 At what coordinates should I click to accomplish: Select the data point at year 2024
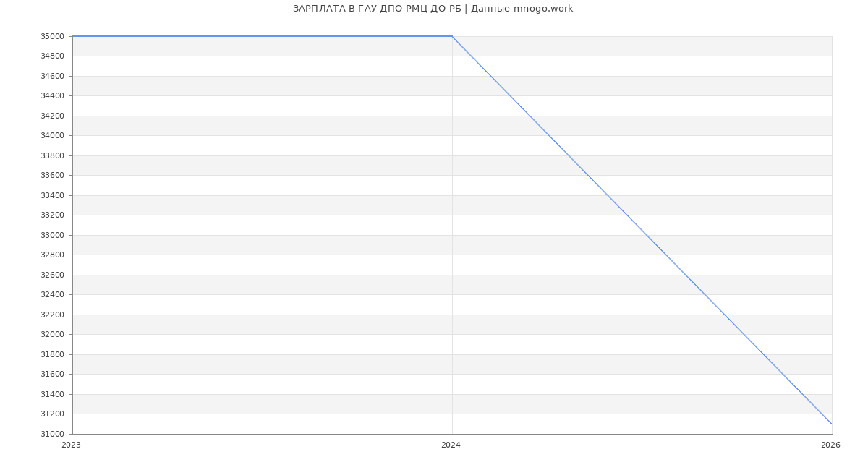click(452, 36)
